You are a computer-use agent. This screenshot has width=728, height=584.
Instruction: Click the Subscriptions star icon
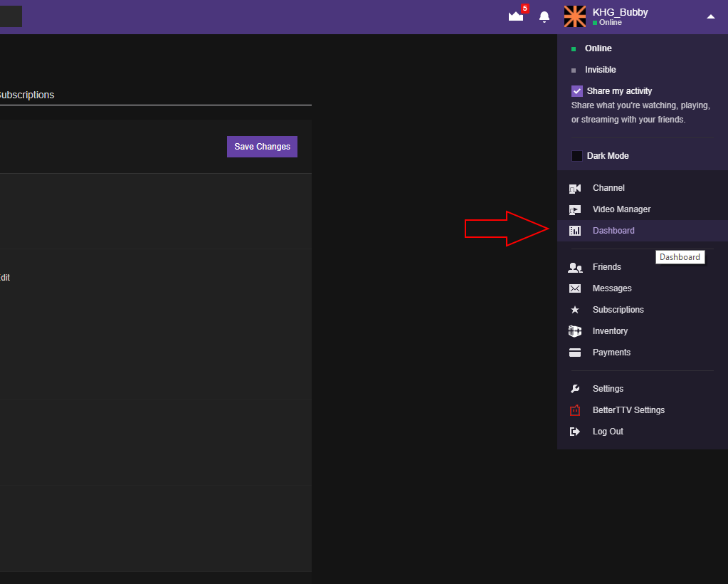tap(575, 310)
